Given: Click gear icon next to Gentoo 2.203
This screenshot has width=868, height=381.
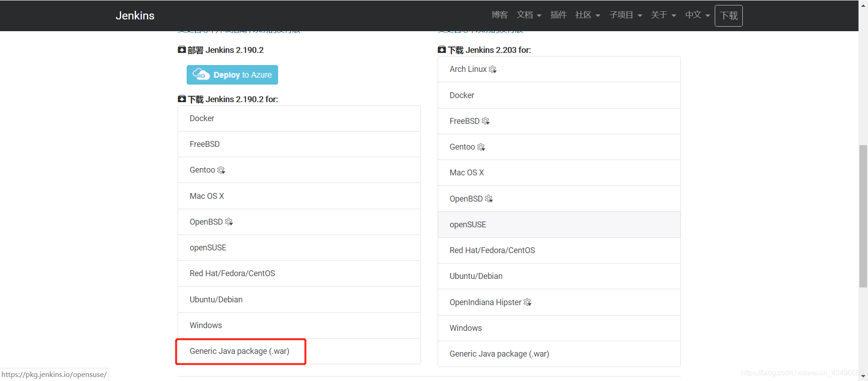Looking at the screenshot, I should (481, 147).
